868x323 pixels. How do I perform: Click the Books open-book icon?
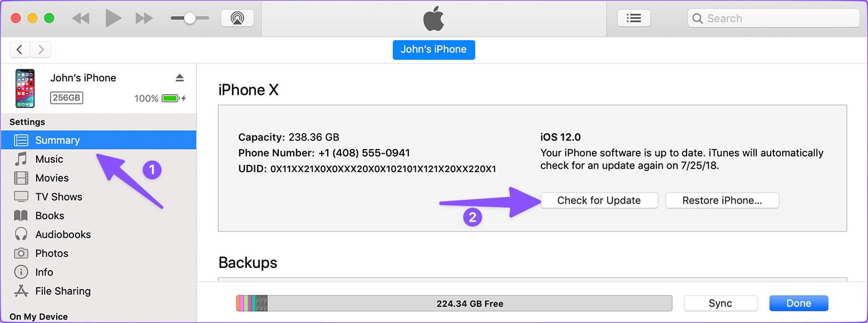point(21,216)
